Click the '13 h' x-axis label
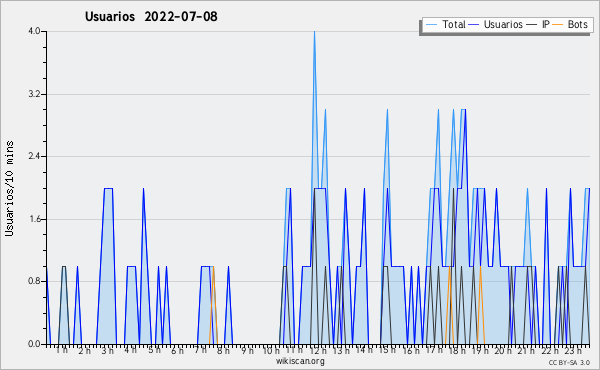 341,351
